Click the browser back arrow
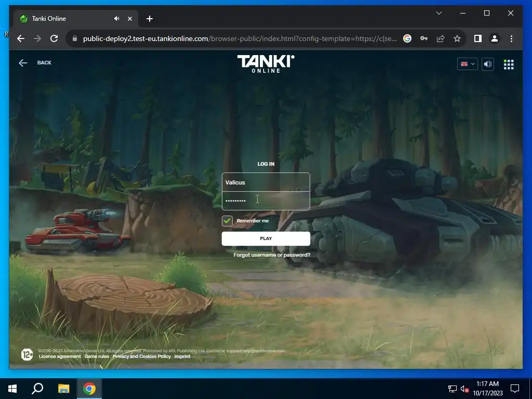Viewport: 532px width, 399px height. tap(21, 38)
